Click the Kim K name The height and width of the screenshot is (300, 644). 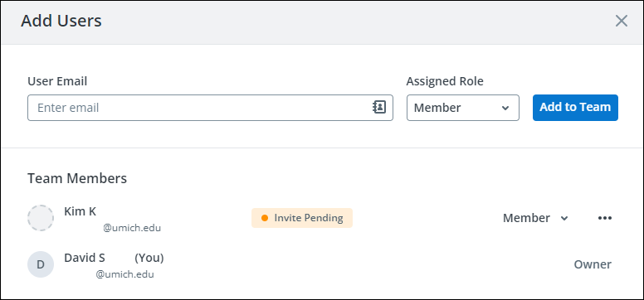coord(80,211)
